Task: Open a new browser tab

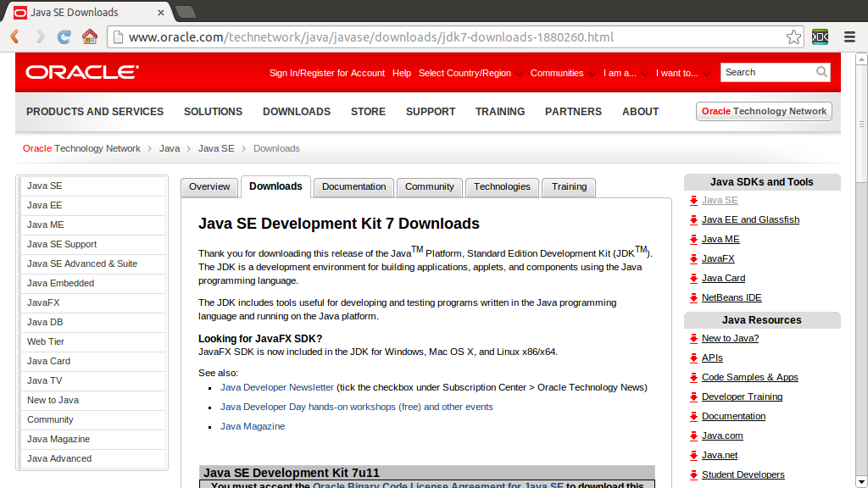Action: click(x=186, y=12)
